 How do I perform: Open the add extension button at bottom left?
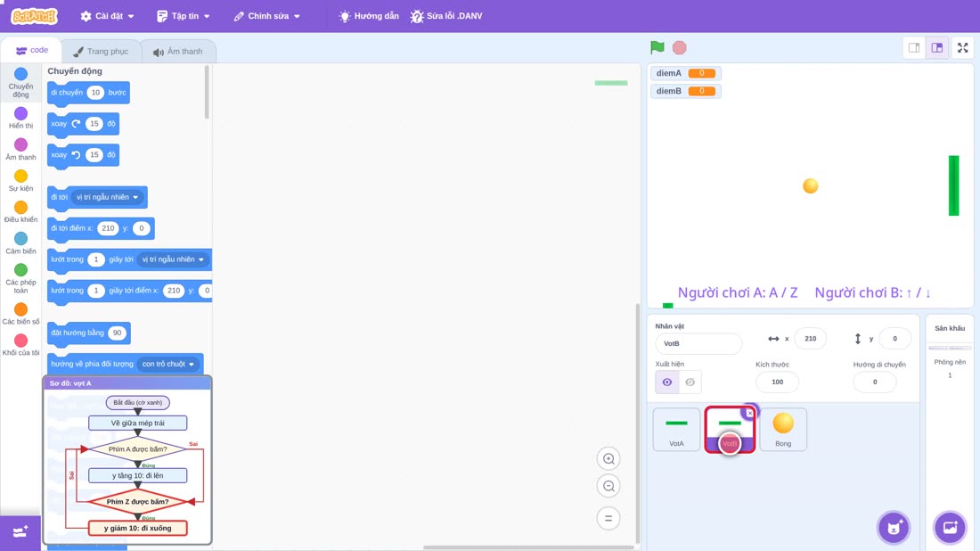tap(20, 532)
